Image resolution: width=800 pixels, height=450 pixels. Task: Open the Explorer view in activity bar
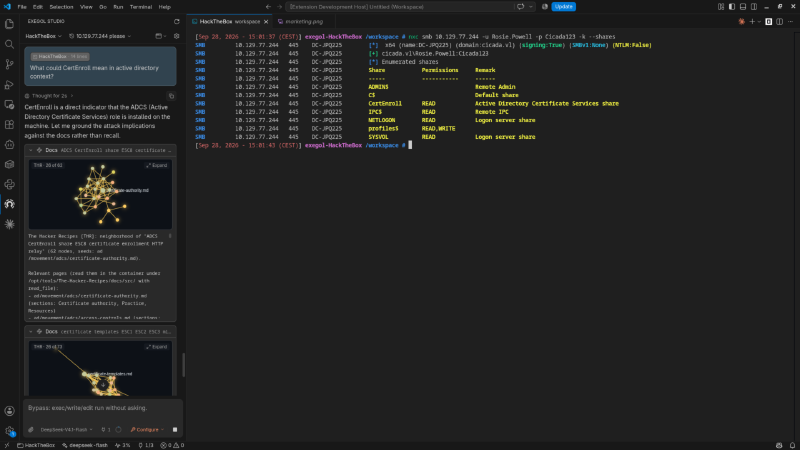[x=9, y=24]
